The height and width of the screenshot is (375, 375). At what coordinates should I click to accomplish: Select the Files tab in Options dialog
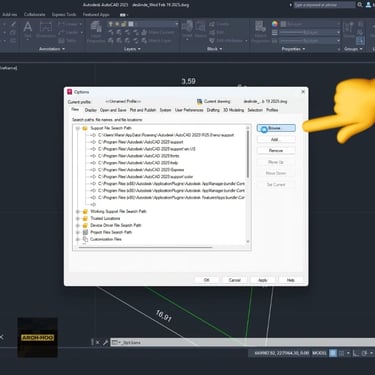click(75, 109)
